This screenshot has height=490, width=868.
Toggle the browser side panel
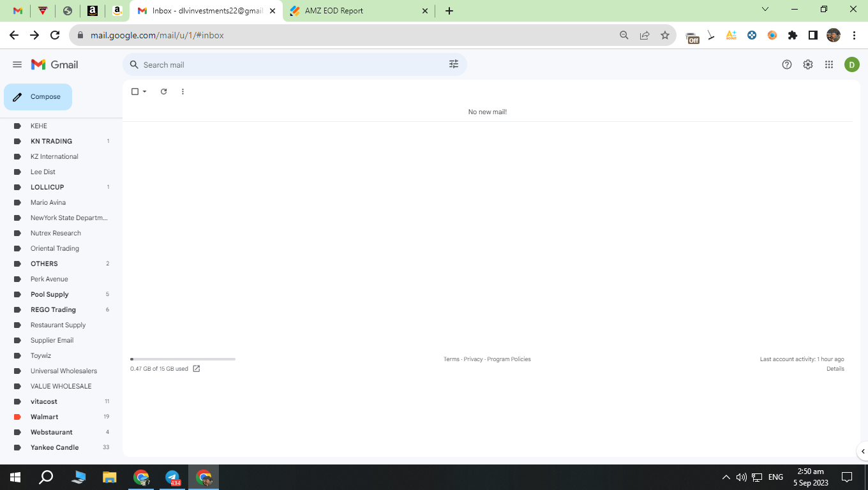pyautogui.click(x=813, y=35)
